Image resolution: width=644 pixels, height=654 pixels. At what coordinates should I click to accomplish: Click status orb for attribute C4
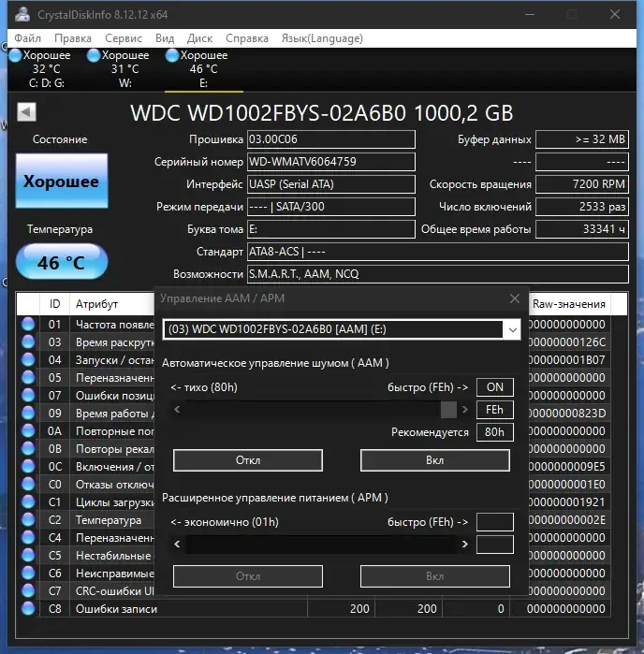point(28,538)
